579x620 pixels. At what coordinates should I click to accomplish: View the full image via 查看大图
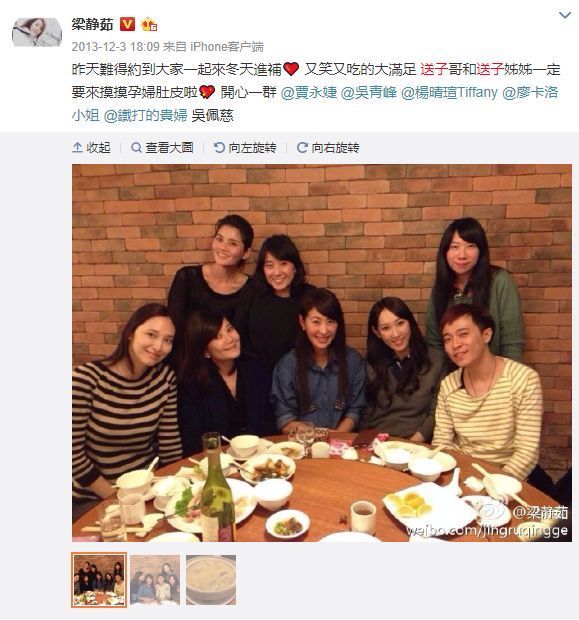click(162, 148)
